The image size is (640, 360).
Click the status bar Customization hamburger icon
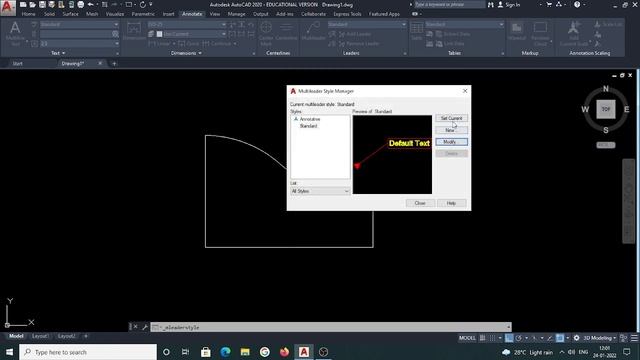[634, 338]
